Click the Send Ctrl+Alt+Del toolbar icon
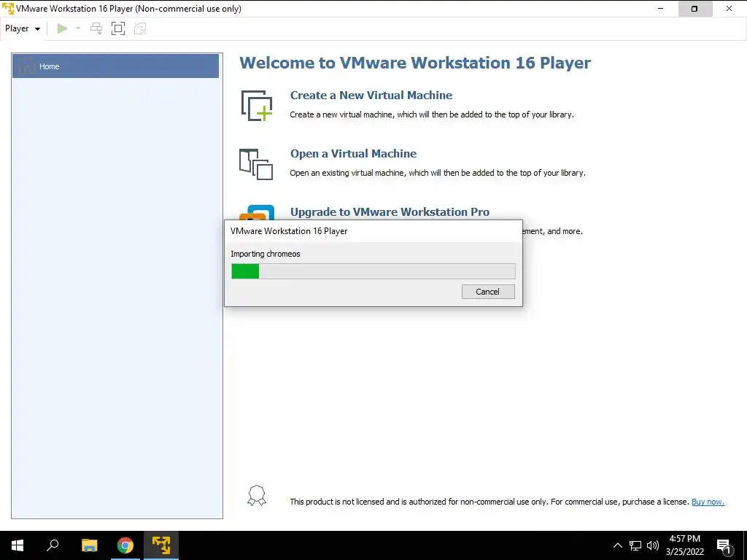The width and height of the screenshot is (747, 560). tap(96, 28)
